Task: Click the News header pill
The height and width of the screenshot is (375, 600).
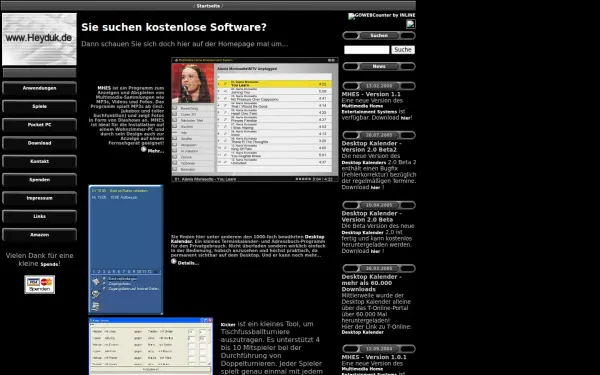Action: pyautogui.click(x=379, y=66)
